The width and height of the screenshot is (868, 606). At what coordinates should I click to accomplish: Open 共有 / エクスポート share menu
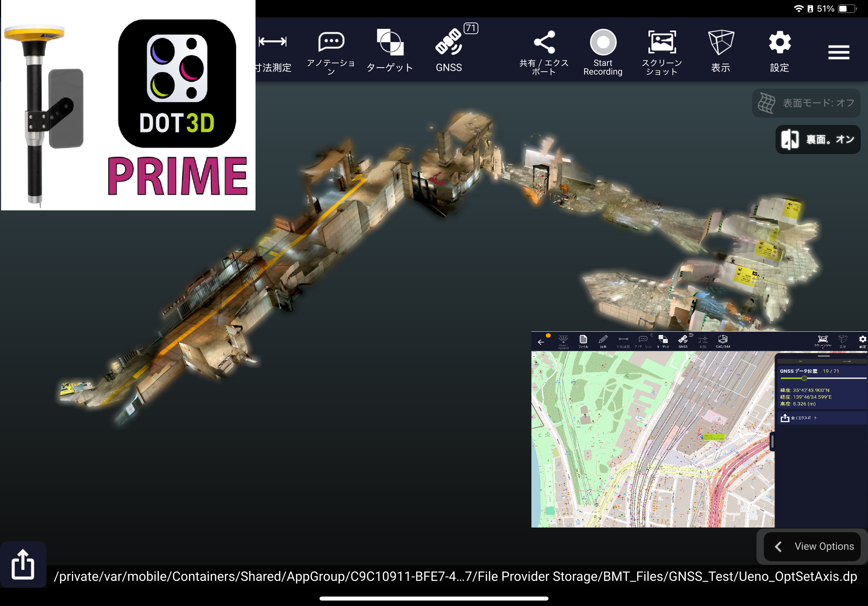point(544,51)
